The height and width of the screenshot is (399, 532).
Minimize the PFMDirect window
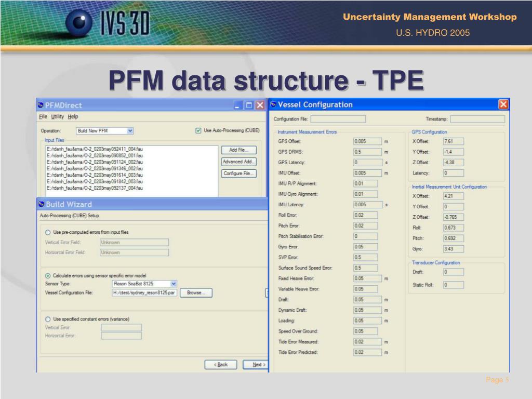point(238,105)
